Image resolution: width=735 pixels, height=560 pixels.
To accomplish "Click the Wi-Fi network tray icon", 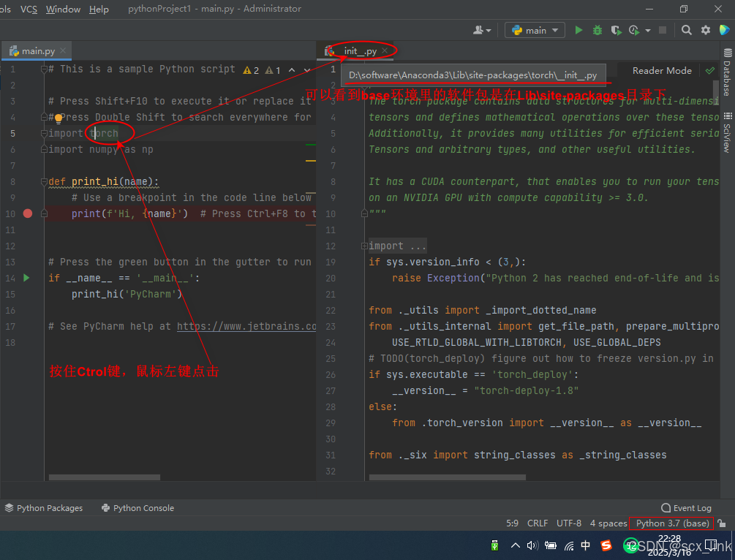I will 569,545.
